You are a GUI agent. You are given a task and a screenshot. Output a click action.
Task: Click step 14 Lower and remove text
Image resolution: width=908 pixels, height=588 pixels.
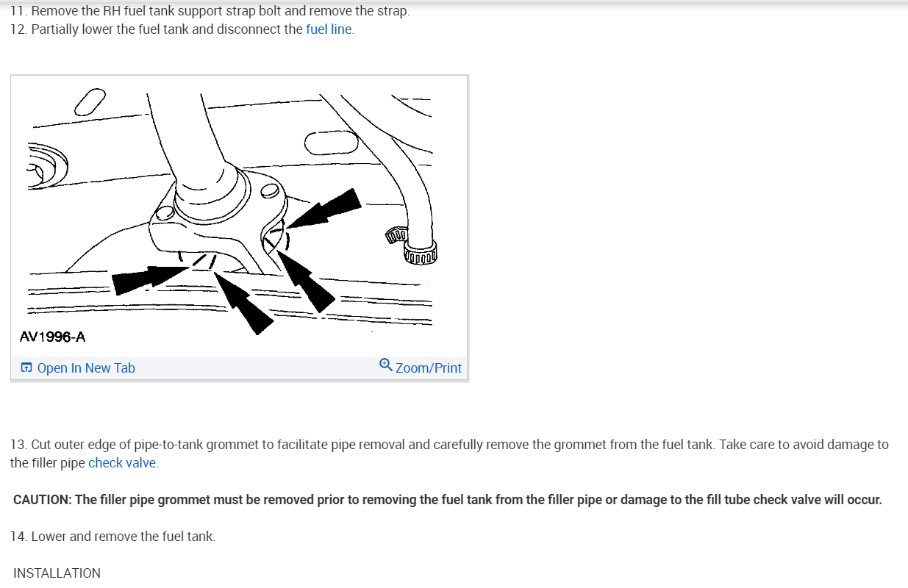click(x=113, y=537)
